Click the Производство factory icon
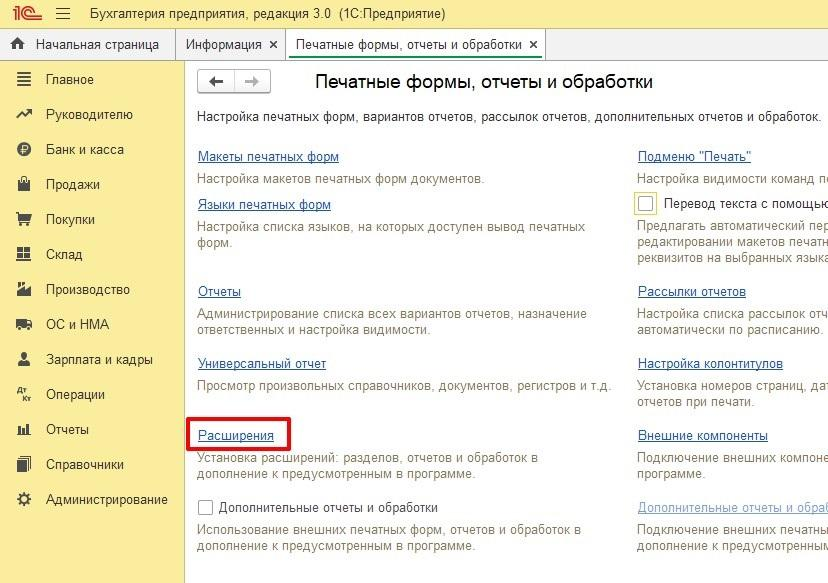828x583 pixels. click(24, 289)
